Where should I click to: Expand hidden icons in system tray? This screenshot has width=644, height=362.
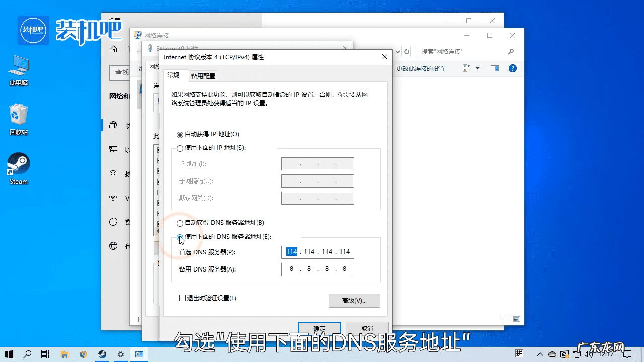540,354
